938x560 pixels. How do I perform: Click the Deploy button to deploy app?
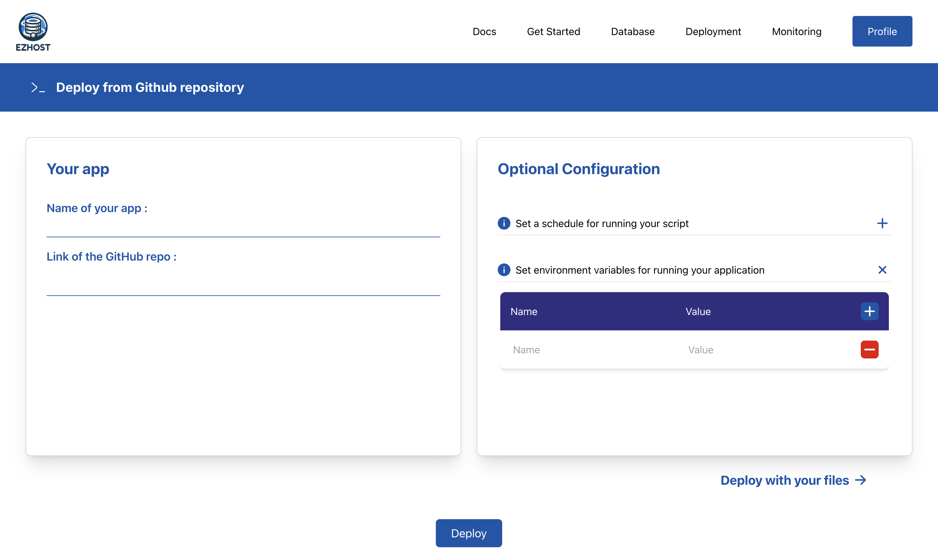point(469,533)
